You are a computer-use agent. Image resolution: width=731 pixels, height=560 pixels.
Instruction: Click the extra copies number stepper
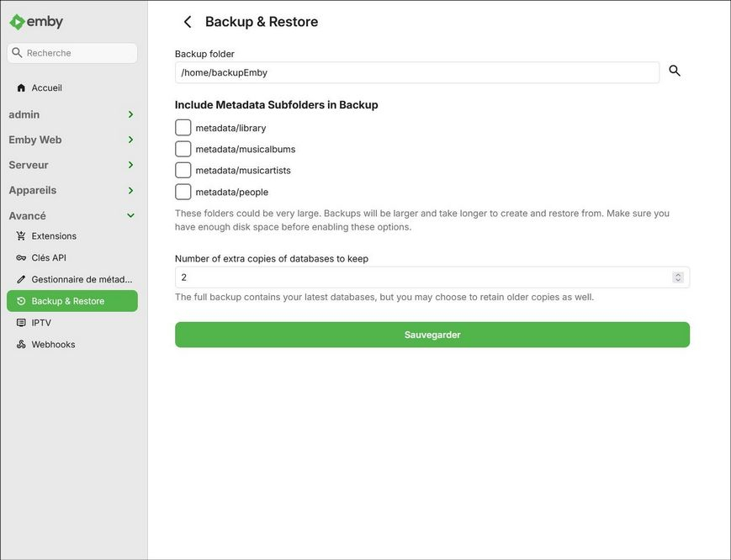point(678,277)
